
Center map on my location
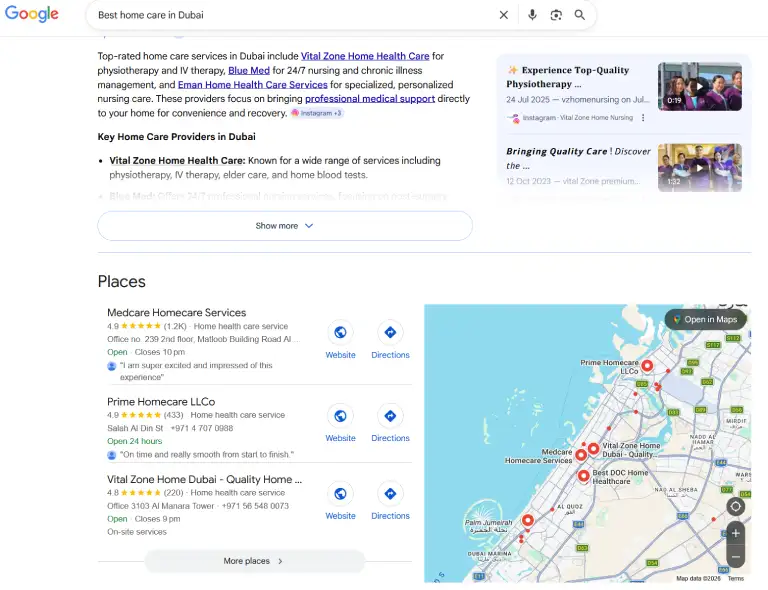[736, 506]
